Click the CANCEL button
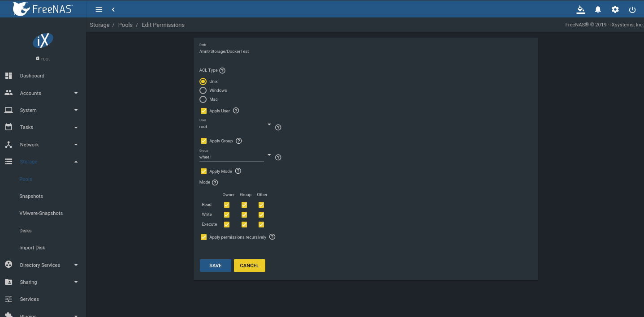 (249, 266)
